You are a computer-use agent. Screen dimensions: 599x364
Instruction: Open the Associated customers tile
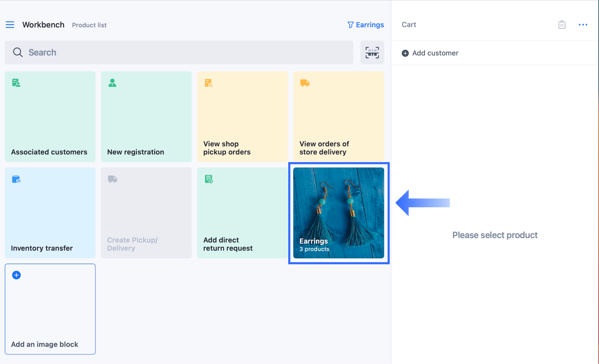(50, 117)
